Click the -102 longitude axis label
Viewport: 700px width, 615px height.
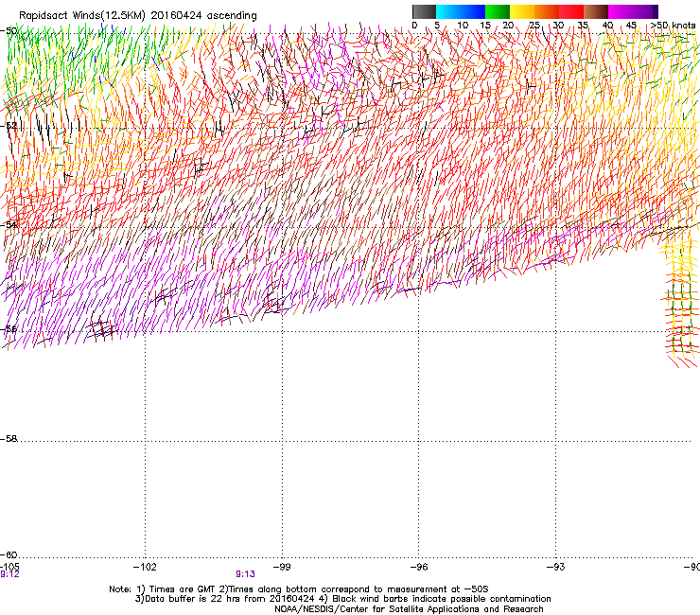[145, 567]
